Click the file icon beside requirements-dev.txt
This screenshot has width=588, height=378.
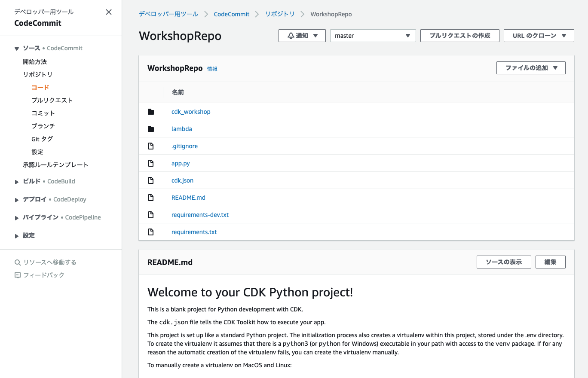(x=150, y=215)
